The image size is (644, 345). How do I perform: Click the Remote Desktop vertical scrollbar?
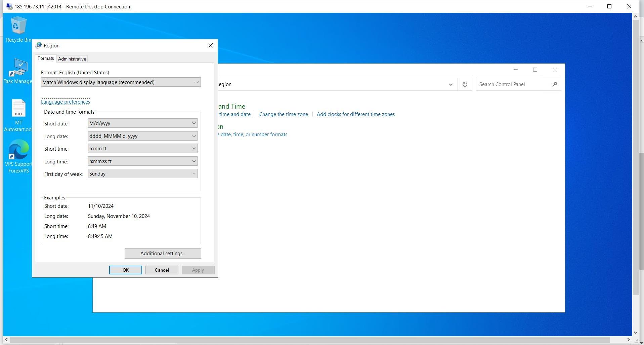click(635, 158)
